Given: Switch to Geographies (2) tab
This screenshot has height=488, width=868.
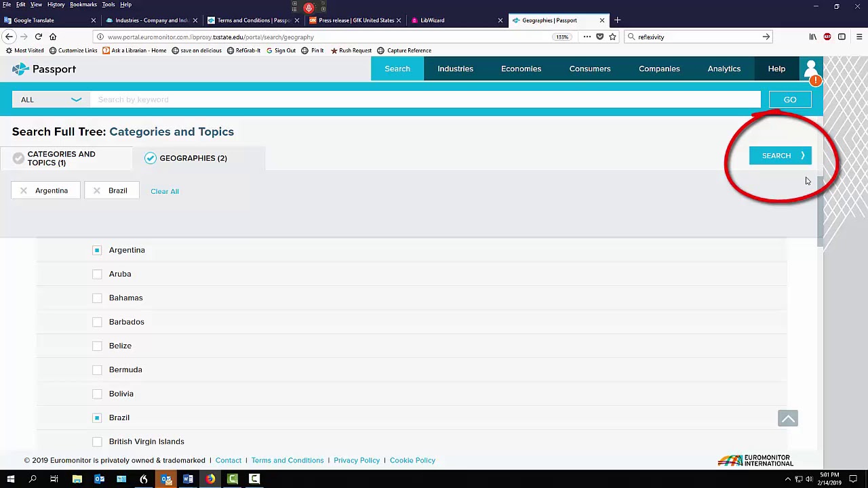Looking at the screenshot, I should (199, 158).
